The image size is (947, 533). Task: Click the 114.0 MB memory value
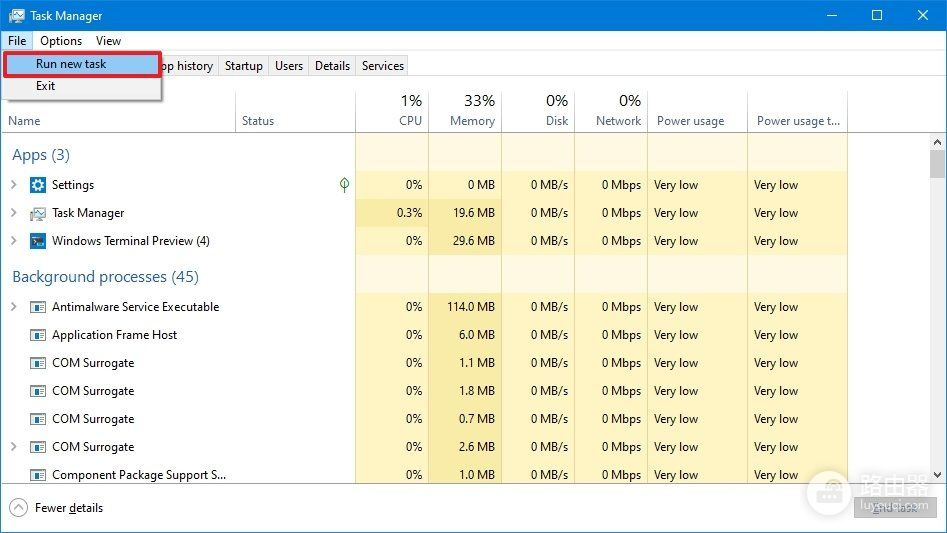pyautogui.click(x=471, y=307)
